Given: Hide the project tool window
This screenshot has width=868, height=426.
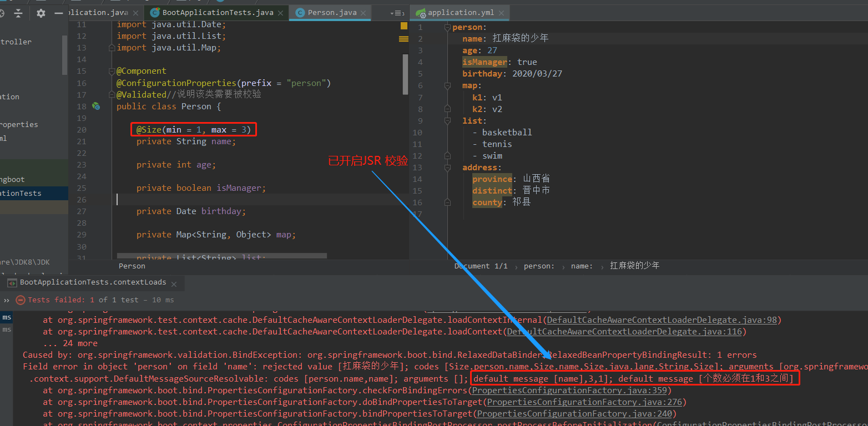Looking at the screenshot, I should point(58,13).
